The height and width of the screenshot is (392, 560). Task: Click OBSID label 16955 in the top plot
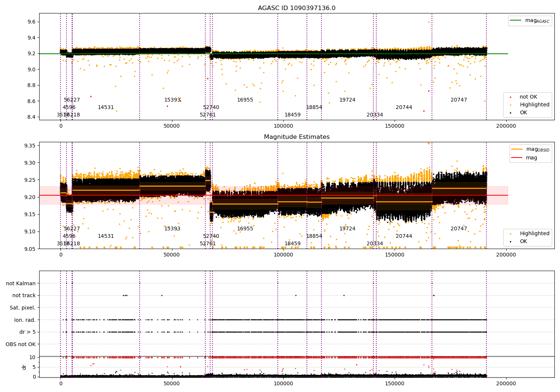(245, 100)
